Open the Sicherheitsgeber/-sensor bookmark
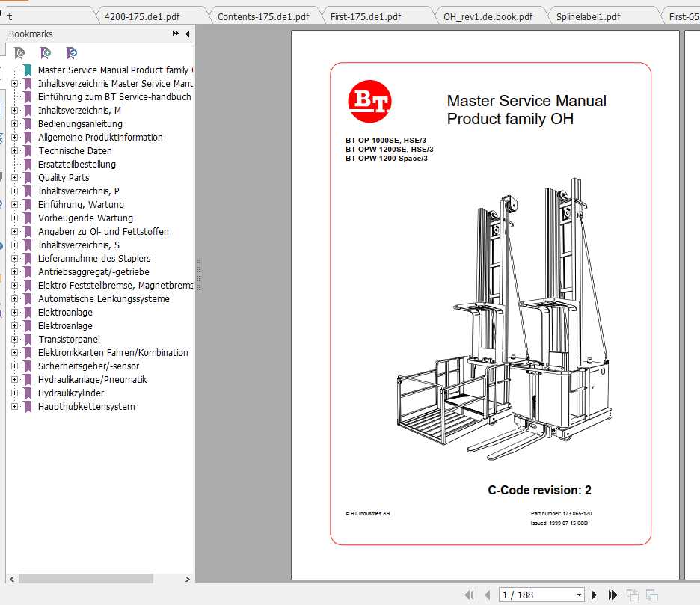The height and width of the screenshot is (605, 700). pyautogui.click(x=88, y=366)
